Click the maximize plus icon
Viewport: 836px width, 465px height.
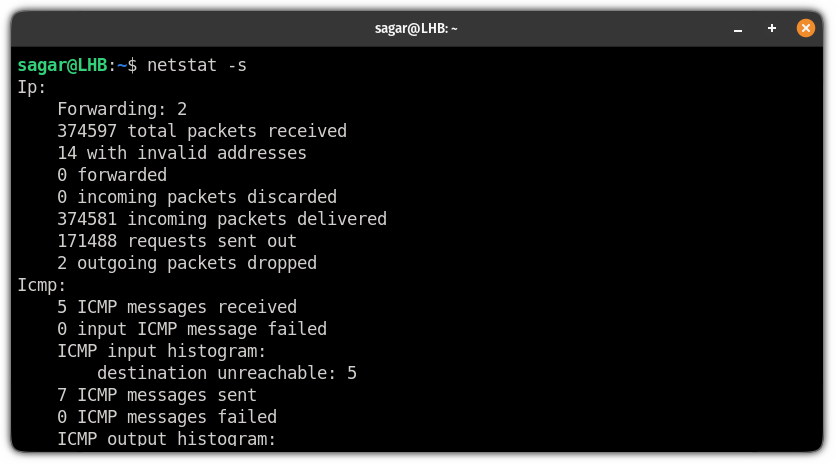pos(771,28)
